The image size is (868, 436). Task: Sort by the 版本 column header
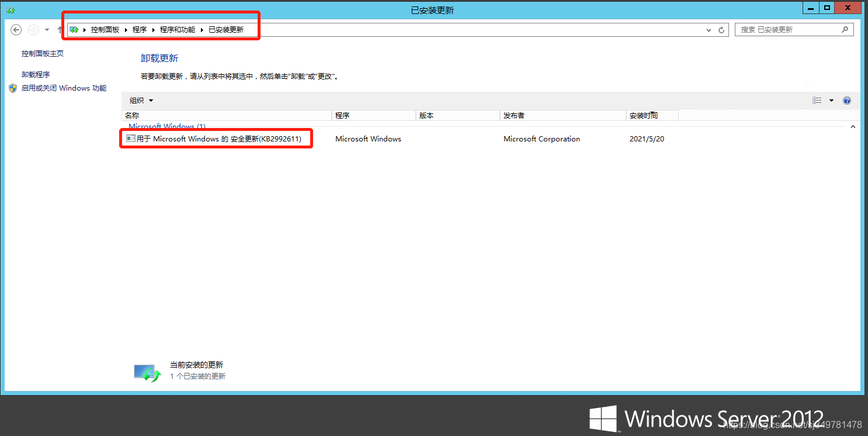coord(458,116)
